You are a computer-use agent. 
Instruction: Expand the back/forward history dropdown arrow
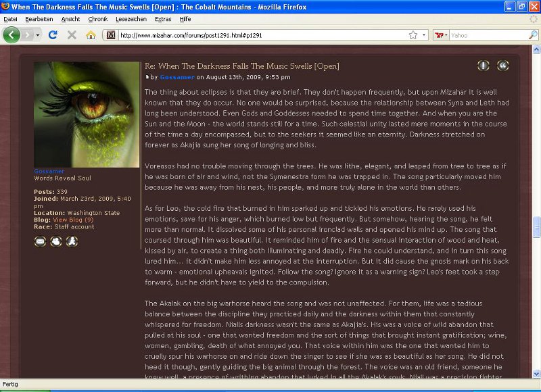point(38,35)
